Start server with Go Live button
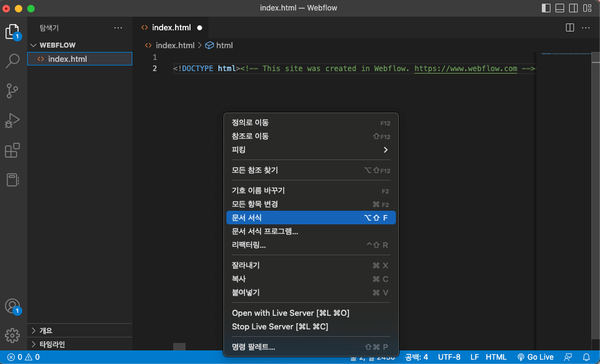The height and width of the screenshot is (364, 600). (x=535, y=357)
